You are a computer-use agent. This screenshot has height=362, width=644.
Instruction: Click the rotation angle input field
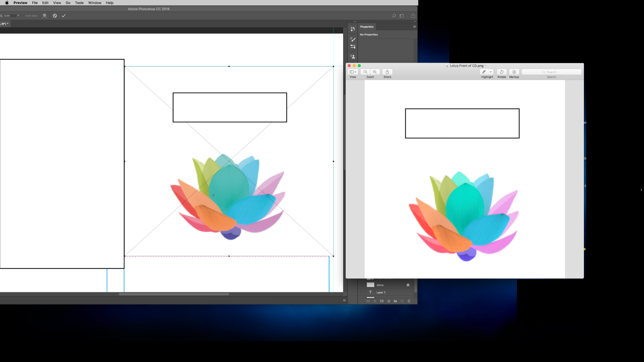10,15
